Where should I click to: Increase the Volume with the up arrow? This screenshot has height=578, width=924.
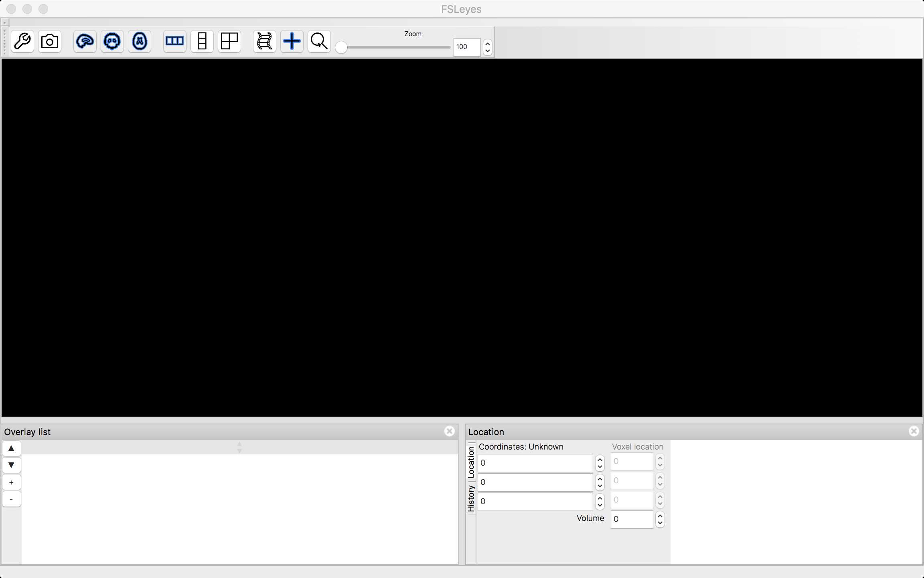660,515
